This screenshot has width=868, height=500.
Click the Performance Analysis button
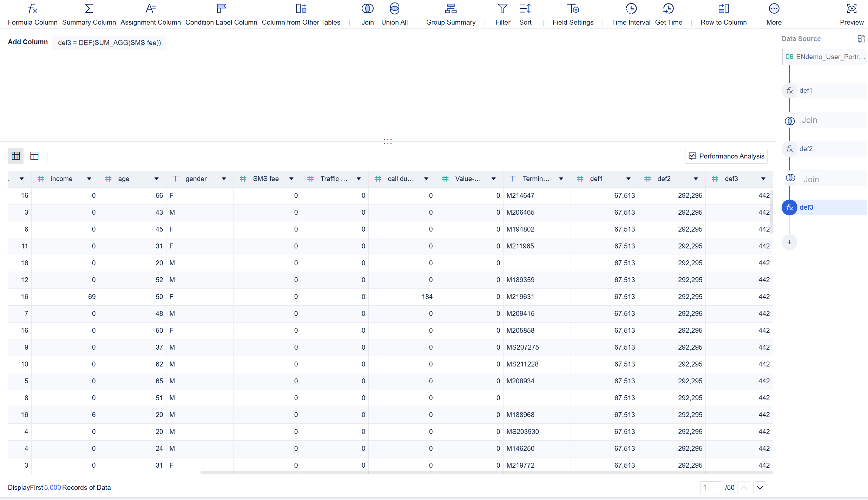[x=726, y=156]
